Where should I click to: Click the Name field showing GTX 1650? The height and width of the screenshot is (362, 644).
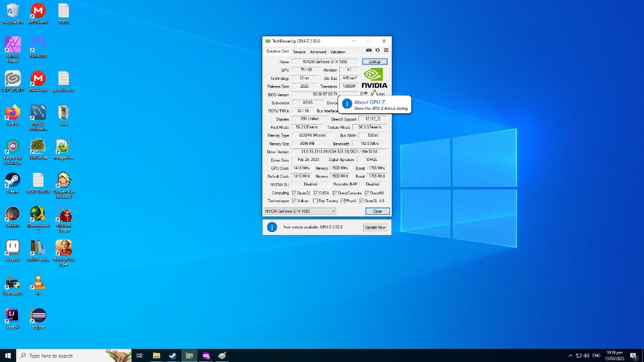point(325,61)
